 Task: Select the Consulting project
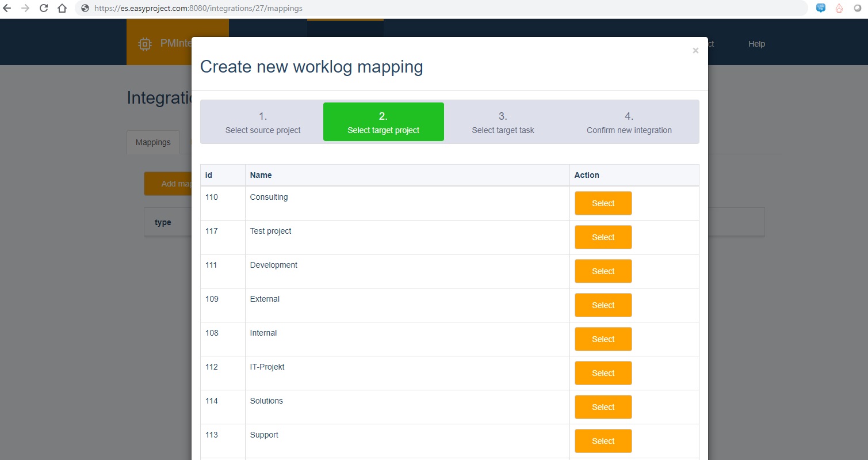[x=603, y=203]
